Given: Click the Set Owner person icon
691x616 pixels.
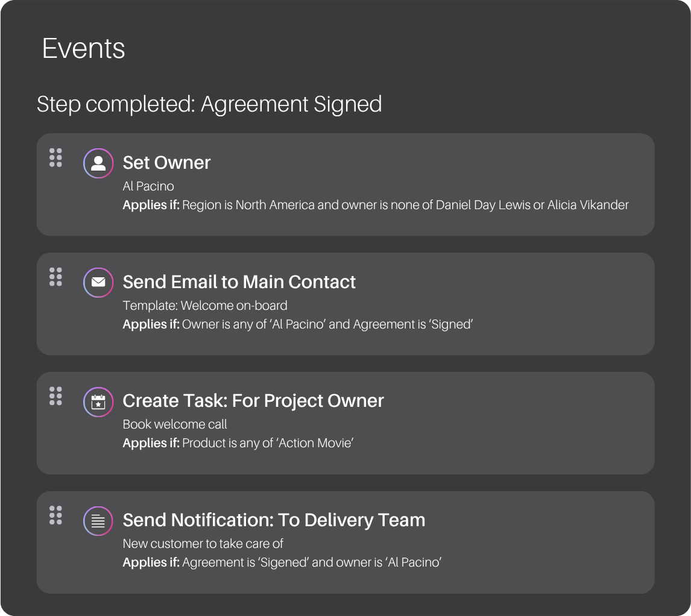Looking at the screenshot, I should point(98,163).
